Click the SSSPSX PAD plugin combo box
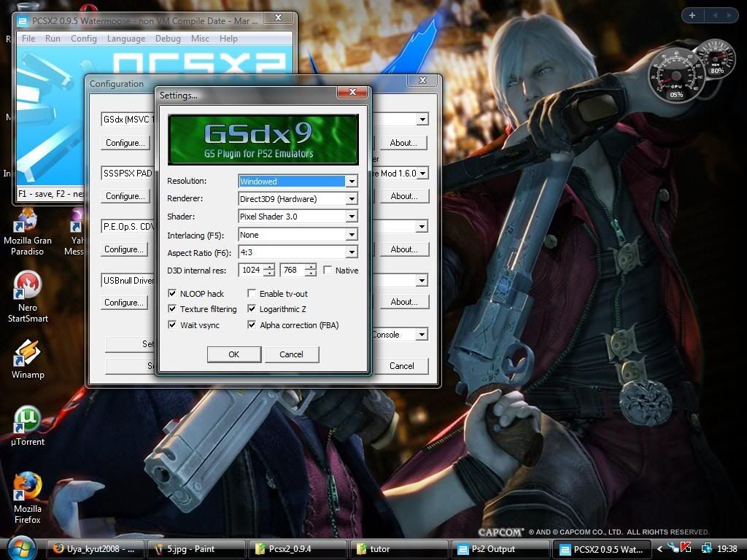The image size is (747, 560). [x=128, y=173]
